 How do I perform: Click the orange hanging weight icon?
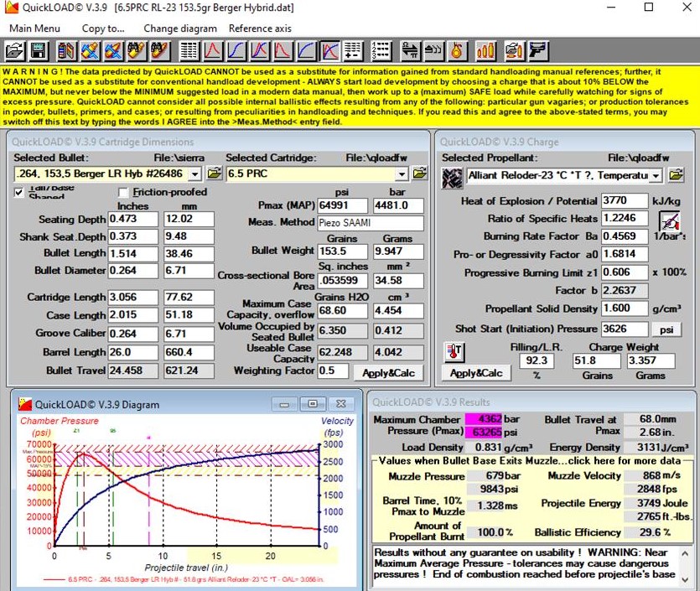pyautogui.click(x=456, y=50)
